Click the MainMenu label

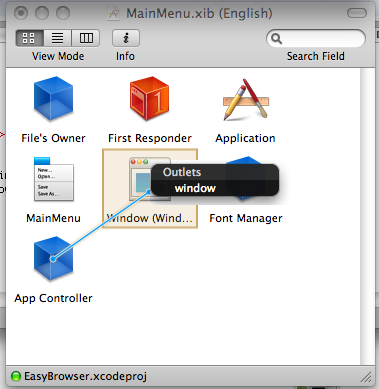(x=53, y=218)
